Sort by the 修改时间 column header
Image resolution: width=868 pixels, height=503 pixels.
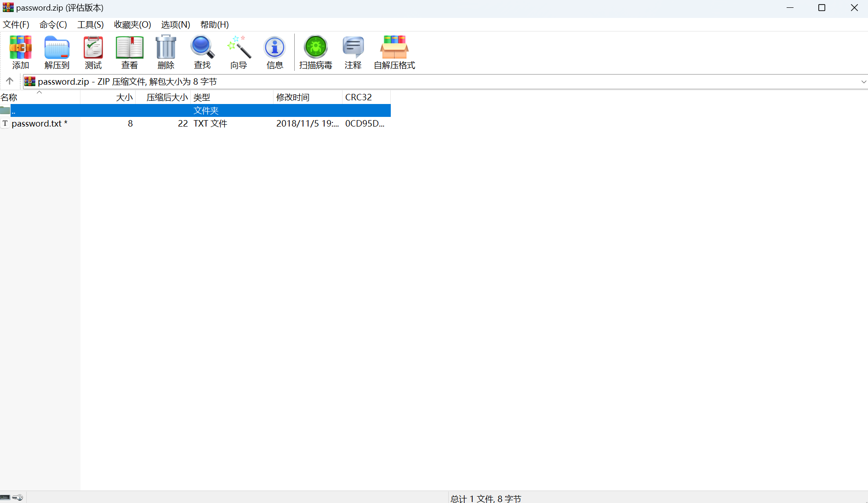(x=308, y=97)
